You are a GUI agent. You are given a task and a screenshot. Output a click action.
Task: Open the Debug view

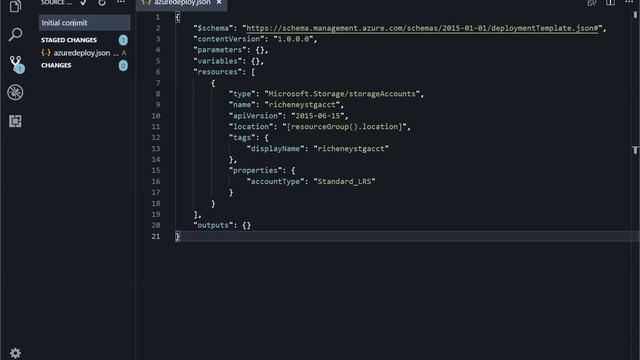[15, 93]
